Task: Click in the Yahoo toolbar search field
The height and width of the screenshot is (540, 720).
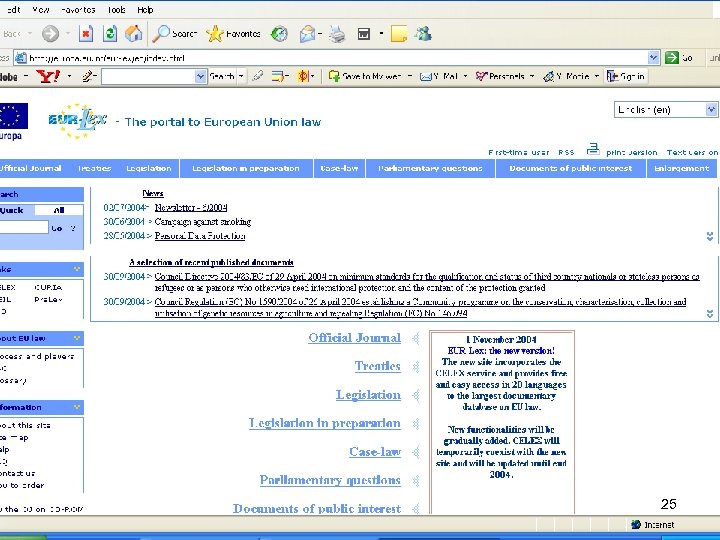Action: click(148, 76)
